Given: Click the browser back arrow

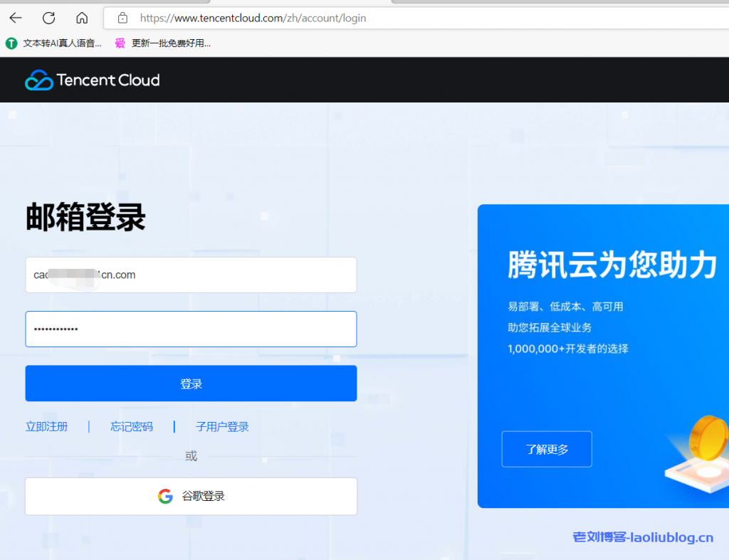Looking at the screenshot, I should [16, 18].
